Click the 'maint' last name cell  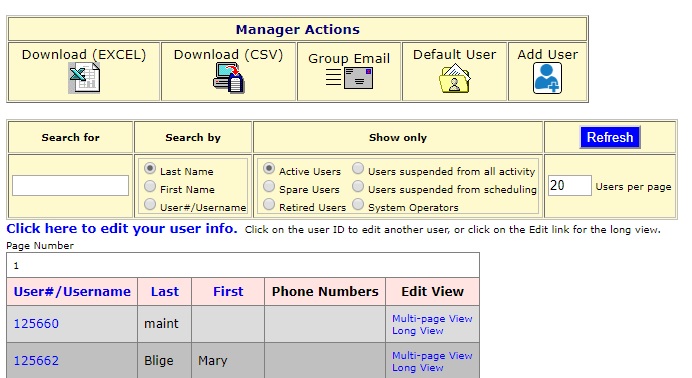164,324
